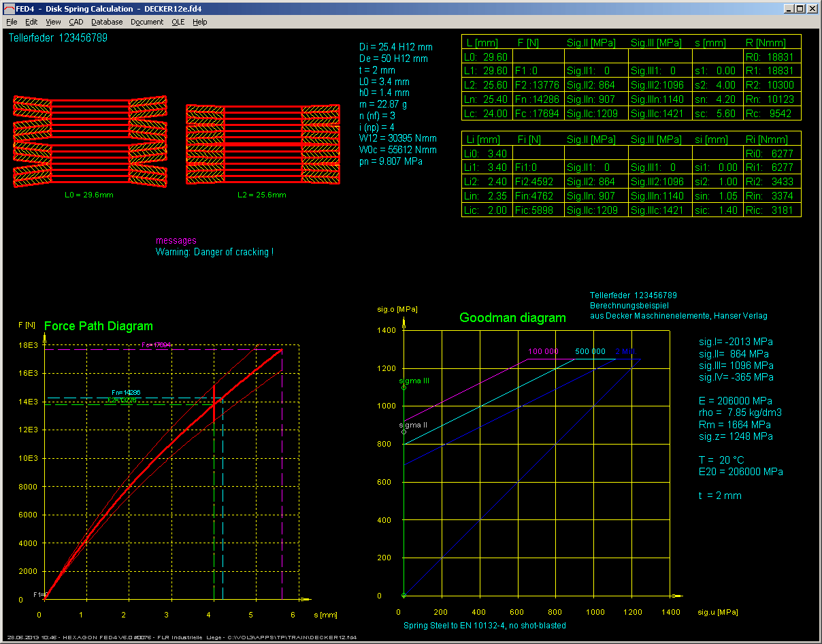The image size is (822, 644).
Task: Open the File menu
Action: click(12, 22)
